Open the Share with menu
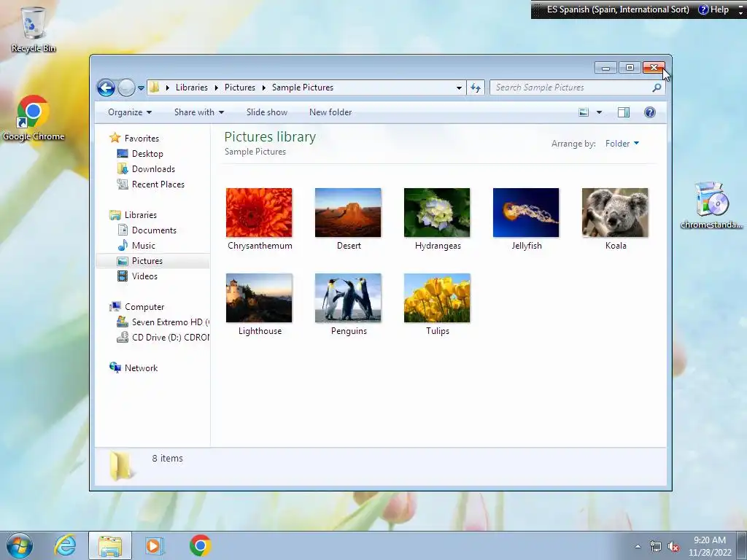 (198, 112)
